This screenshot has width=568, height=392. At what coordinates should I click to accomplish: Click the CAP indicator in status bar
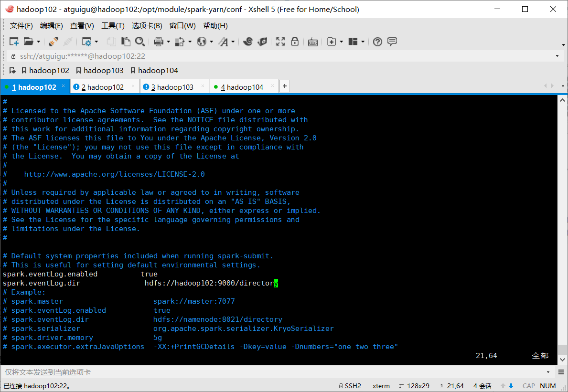tap(529, 386)
